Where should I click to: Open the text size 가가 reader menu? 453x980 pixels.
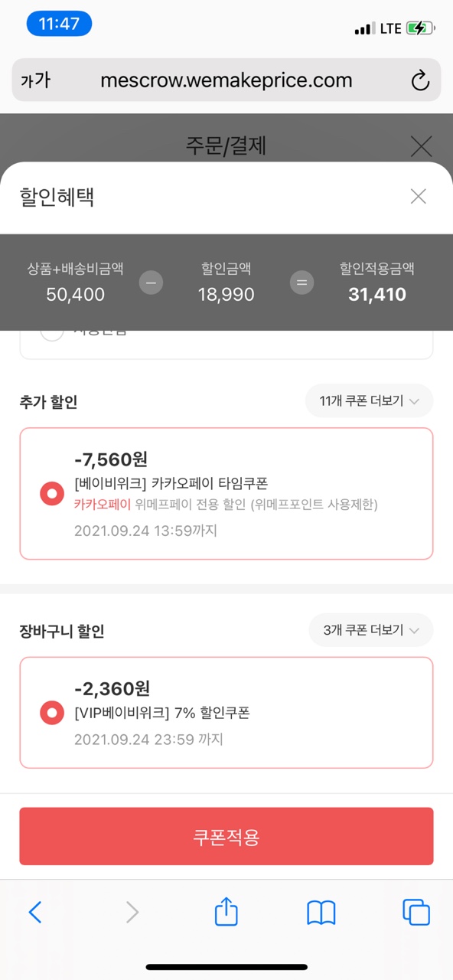35,80
